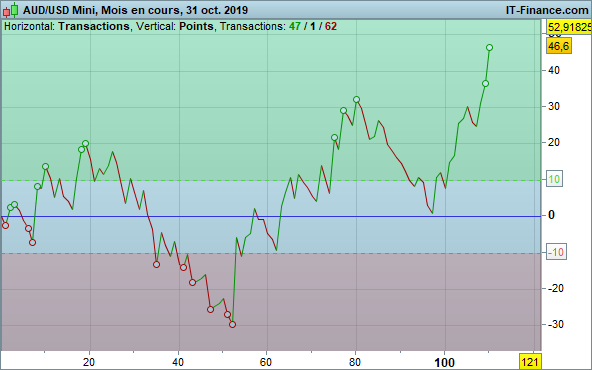This screenshot has height=370, width=592.
Task: Click the bold Transactions label after Horizontal
Action: click(94, 26)
